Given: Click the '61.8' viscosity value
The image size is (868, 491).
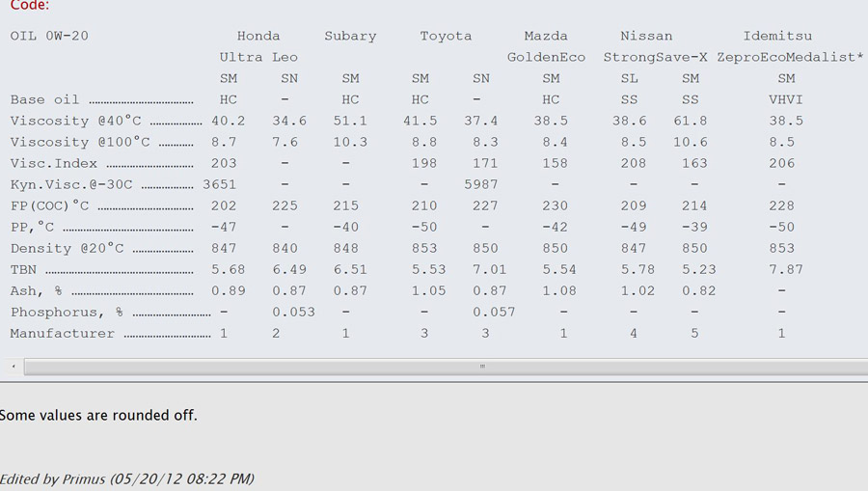Looking at the screenshot, I should [x=691, y=121].
